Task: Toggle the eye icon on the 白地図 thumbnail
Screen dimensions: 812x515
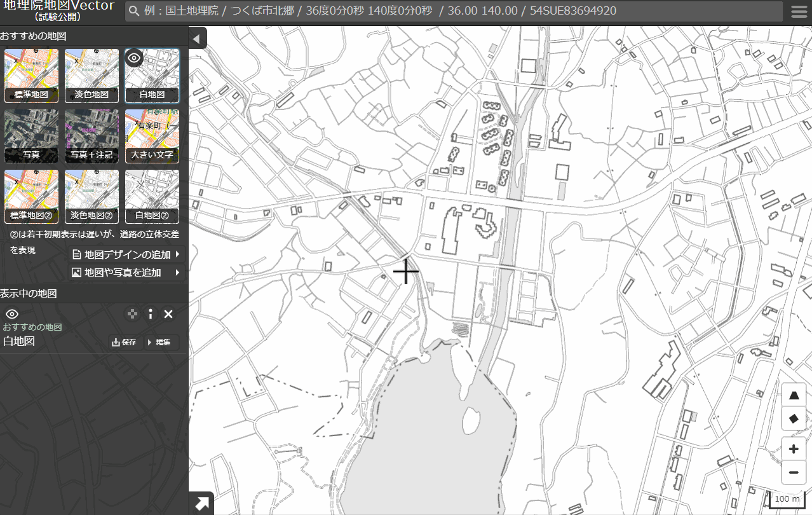Action: 133,58
